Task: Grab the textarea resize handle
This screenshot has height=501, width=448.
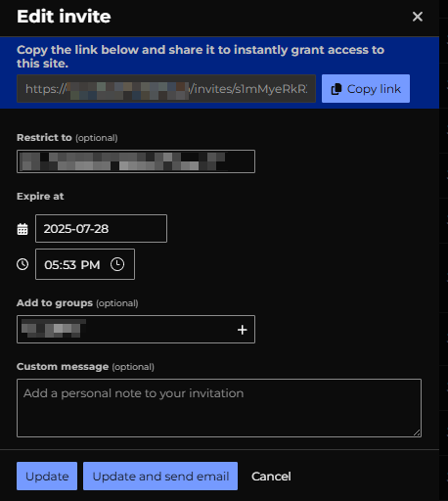Action: click(417, 433)
